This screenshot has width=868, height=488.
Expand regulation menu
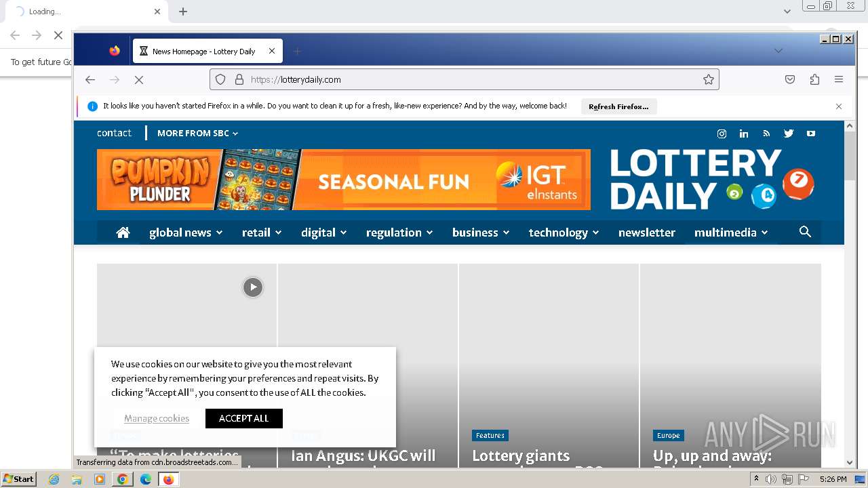[399, 232]
